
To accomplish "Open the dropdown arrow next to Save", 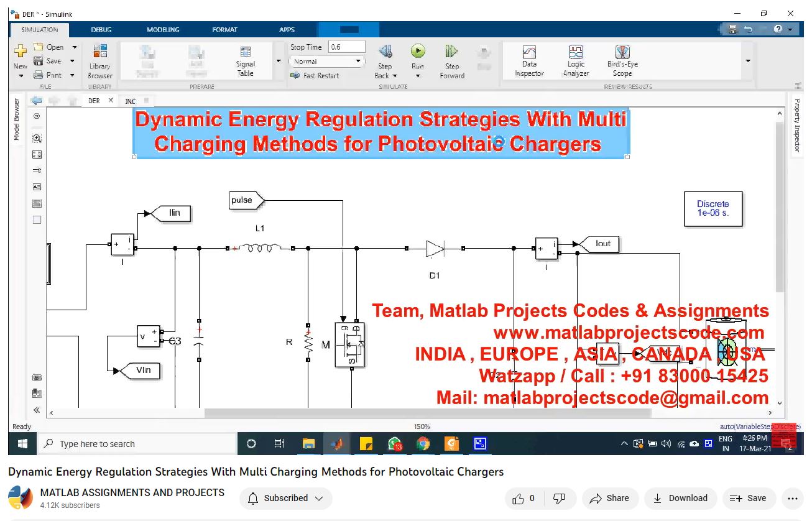I will point(72,61).
